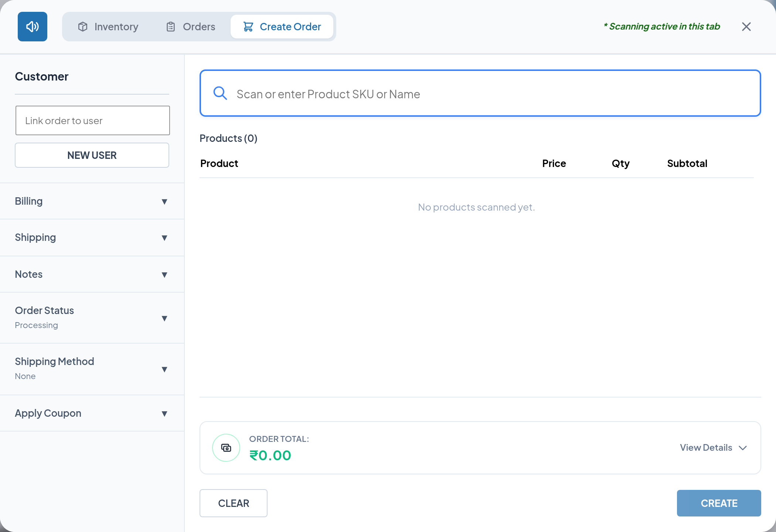Click the NEW USER button
Screen dimensions: 776x532
click(92, 155)
